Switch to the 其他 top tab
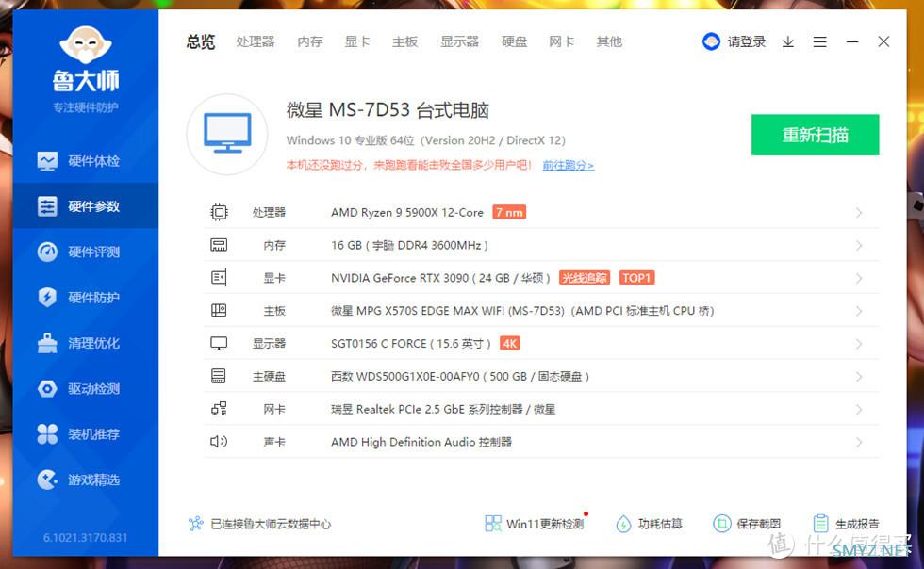The width and height of the screenshot is (924, 569). tap(609, 41)
